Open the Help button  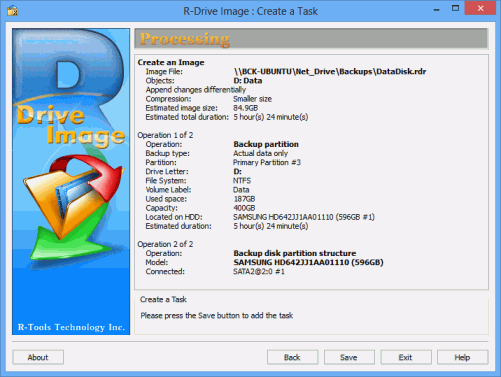[462, 357]
